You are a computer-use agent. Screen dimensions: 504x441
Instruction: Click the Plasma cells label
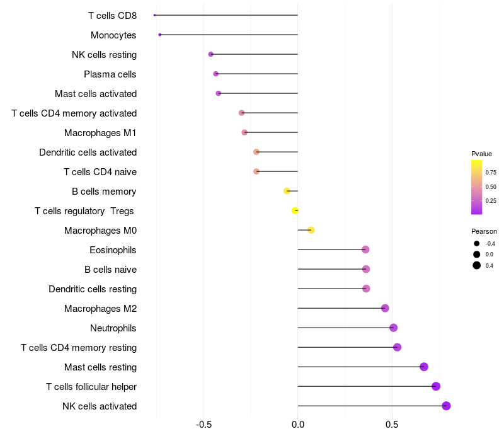[110, 74]
